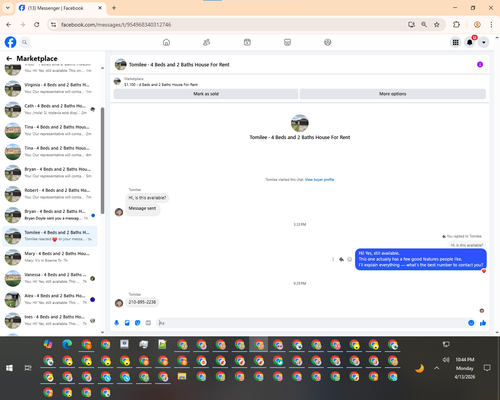Click the heart reaction on blue message
Viewport: 500px width, 400px height.
click(484, 271)
